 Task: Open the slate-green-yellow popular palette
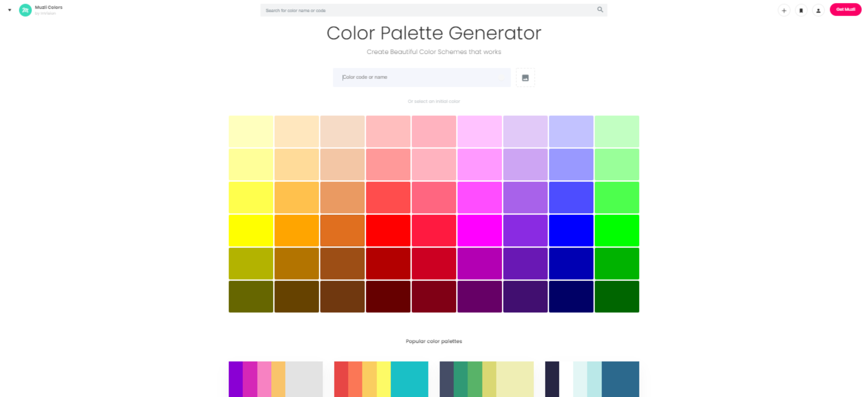pyautogui.click(x=486, y=379)
